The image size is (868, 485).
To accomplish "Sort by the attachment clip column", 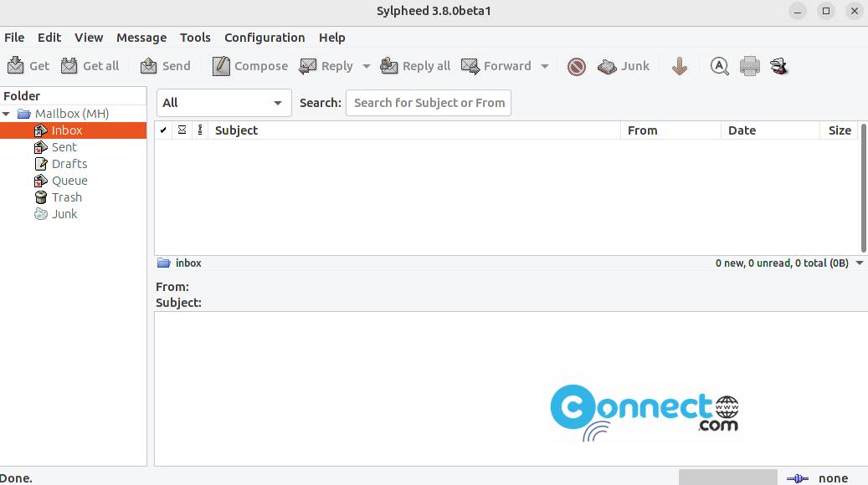I will click(x=200, y=130).
